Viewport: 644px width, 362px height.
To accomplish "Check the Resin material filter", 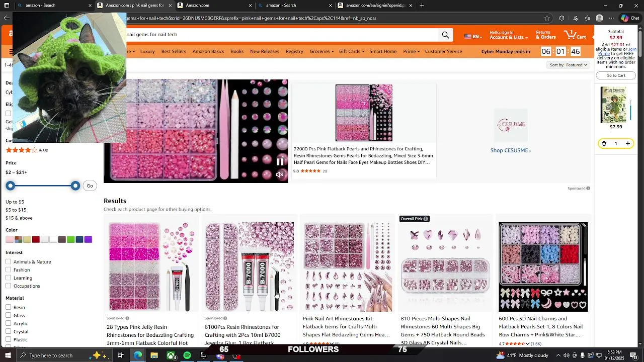I will 9,307.
